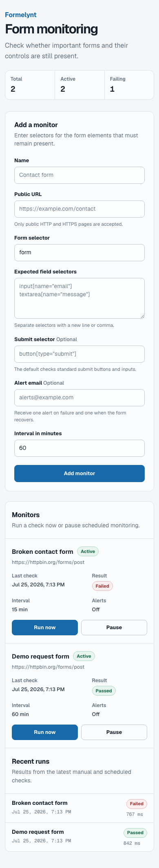Open Demo request form recent run entry
Screen dimensions: 159x868
79,837
